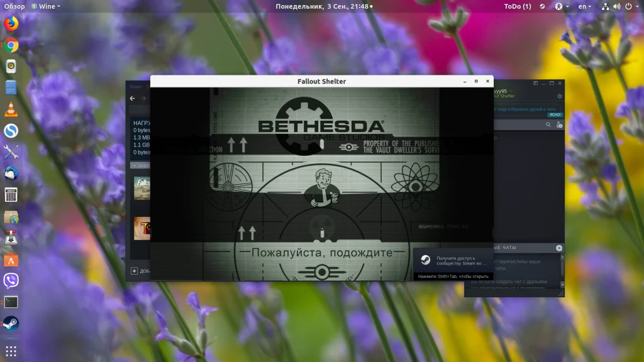Open the ToDo (1) indicator
644x362 pixels.
coord(518,6)
